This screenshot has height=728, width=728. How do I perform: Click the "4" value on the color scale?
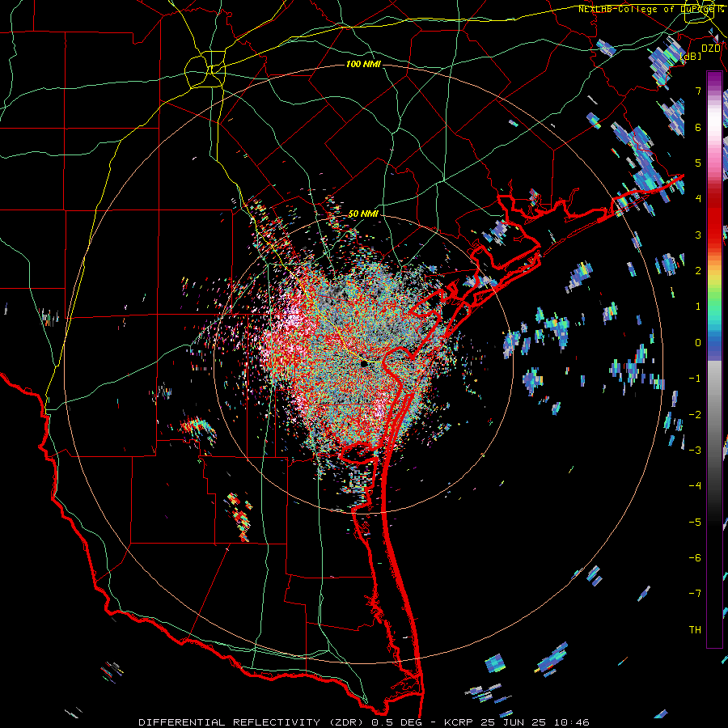[698, 199]
